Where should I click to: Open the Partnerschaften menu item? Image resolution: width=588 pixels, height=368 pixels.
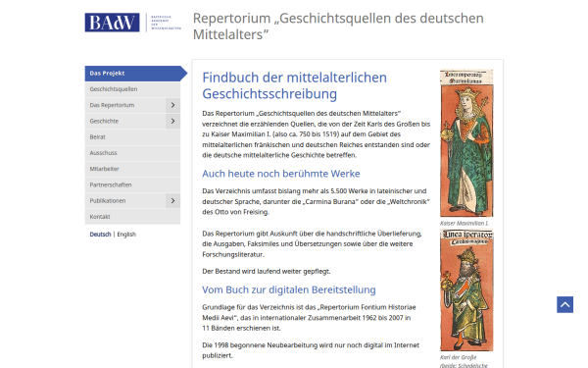pos(132,184)
